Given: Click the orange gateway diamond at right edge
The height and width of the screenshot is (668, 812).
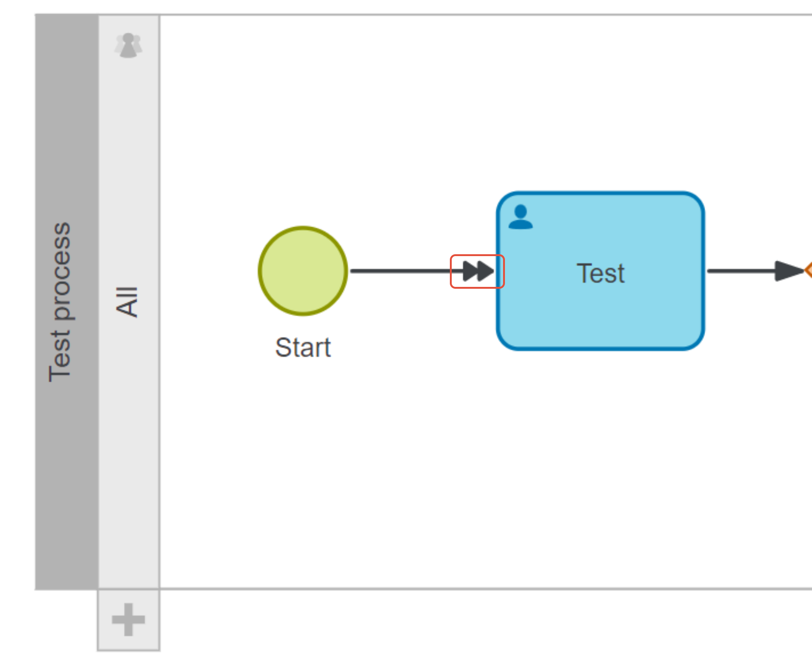Looking at the screenshot, I should [x=808, y=270].
